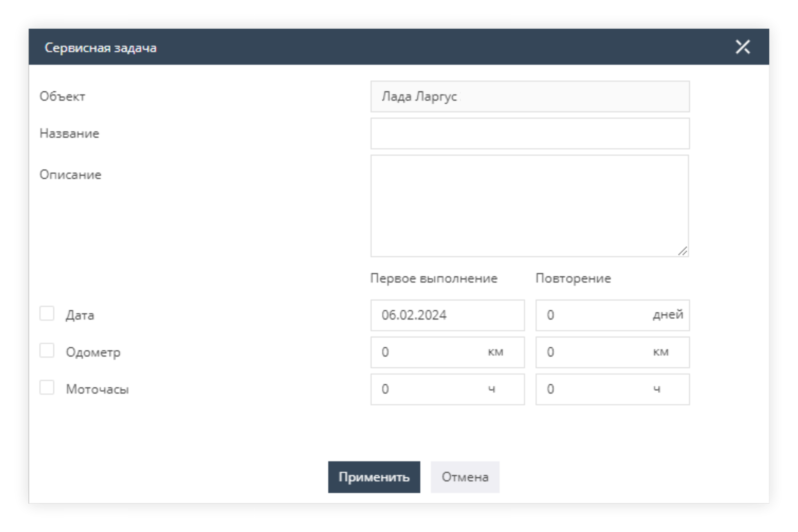This screenshot has width=798, height=532.
Task: Click the Применить button
Action: coord(374,477)
